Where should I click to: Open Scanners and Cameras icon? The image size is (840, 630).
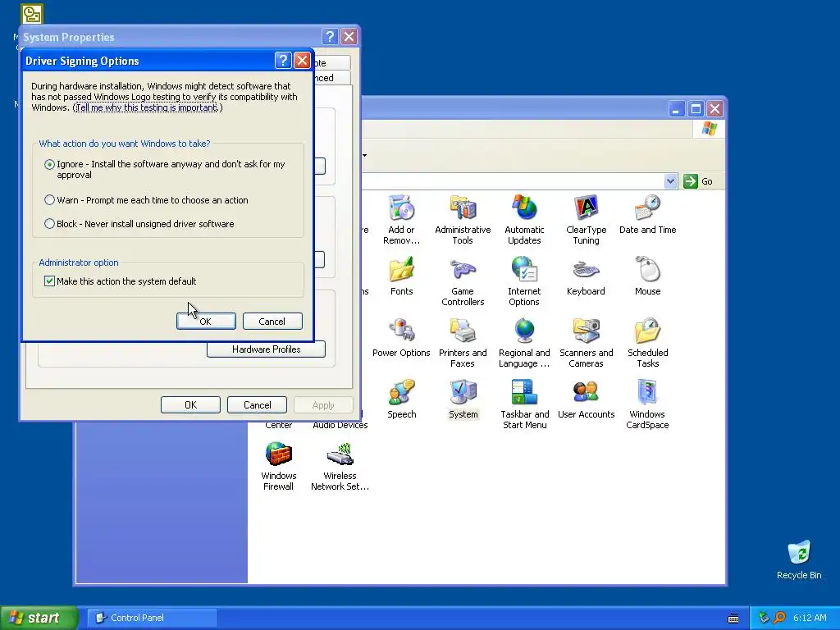586,331
